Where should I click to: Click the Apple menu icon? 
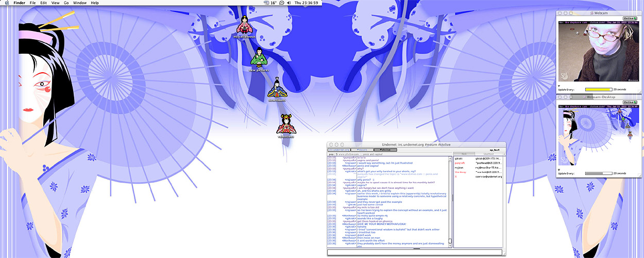(7, 3)
